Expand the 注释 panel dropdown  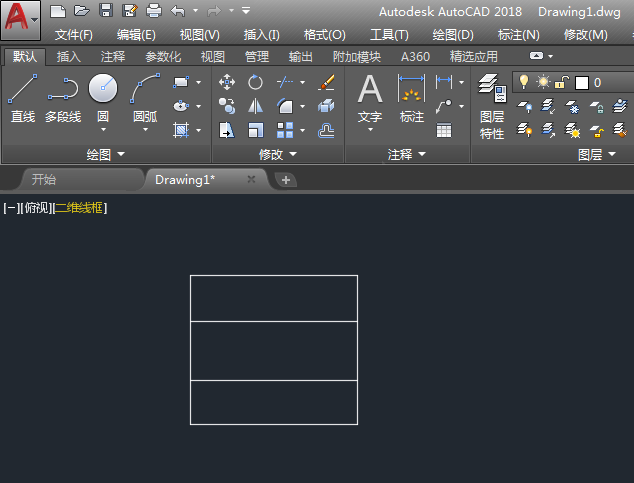click(407, 154)
